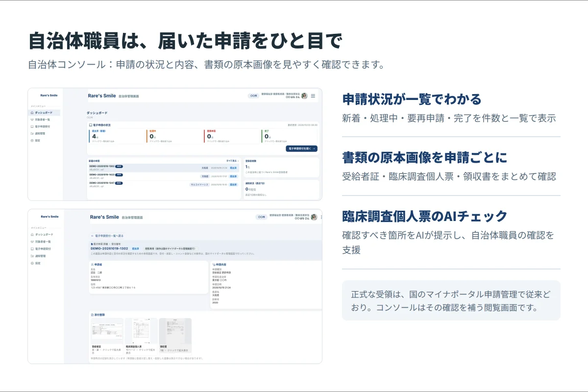The height and width of the screenshot is (392, 588).
Task: Click the user avatar in the dashboard header
Action: (x=304, y=96)
